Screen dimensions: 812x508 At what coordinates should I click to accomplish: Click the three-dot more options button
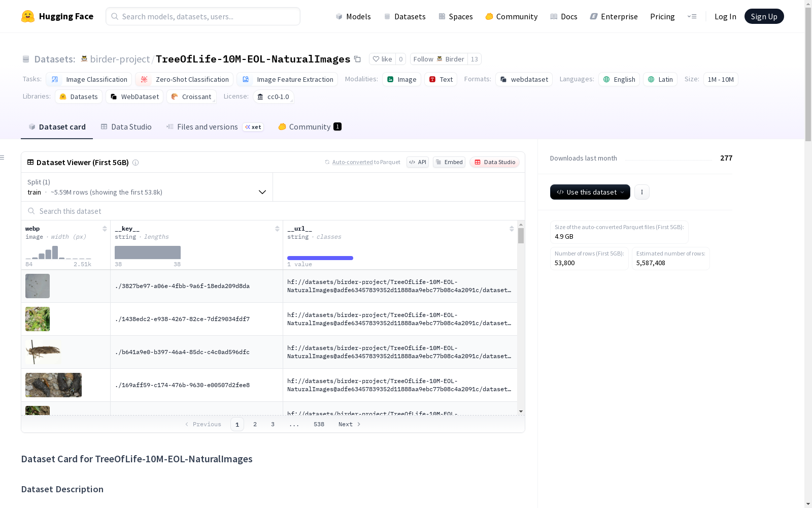(642, 192)
